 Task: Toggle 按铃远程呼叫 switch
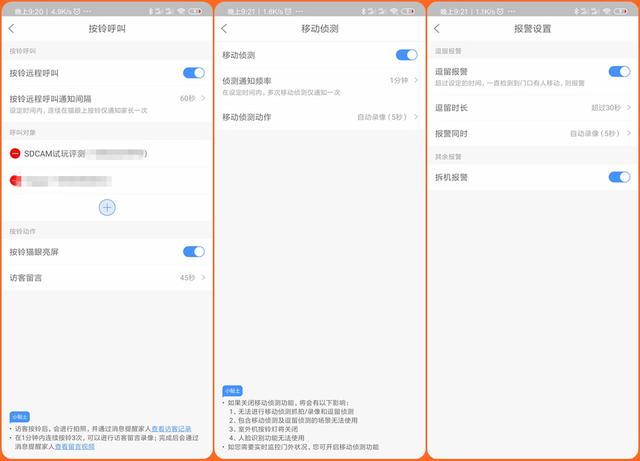pyautogui.click(x=194, y=73)
